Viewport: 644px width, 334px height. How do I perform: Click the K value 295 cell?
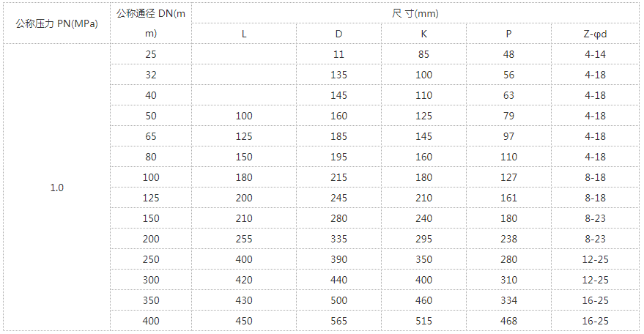424,239
